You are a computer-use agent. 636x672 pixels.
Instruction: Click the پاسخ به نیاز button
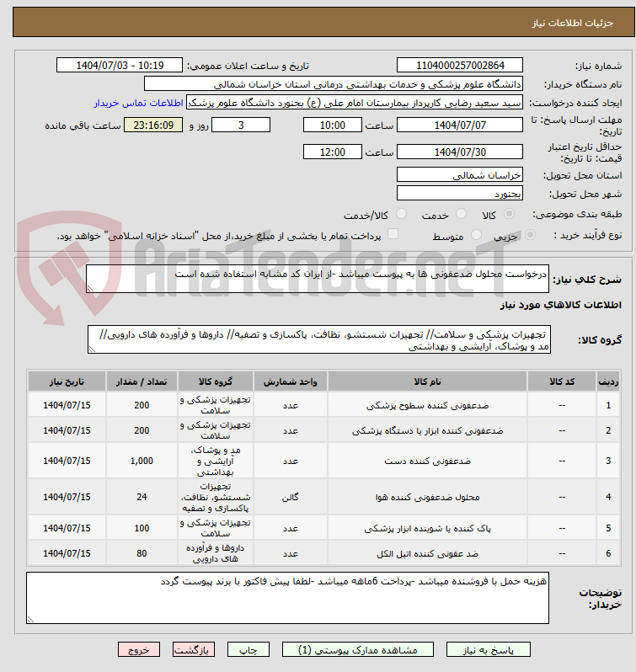[488, 650]
